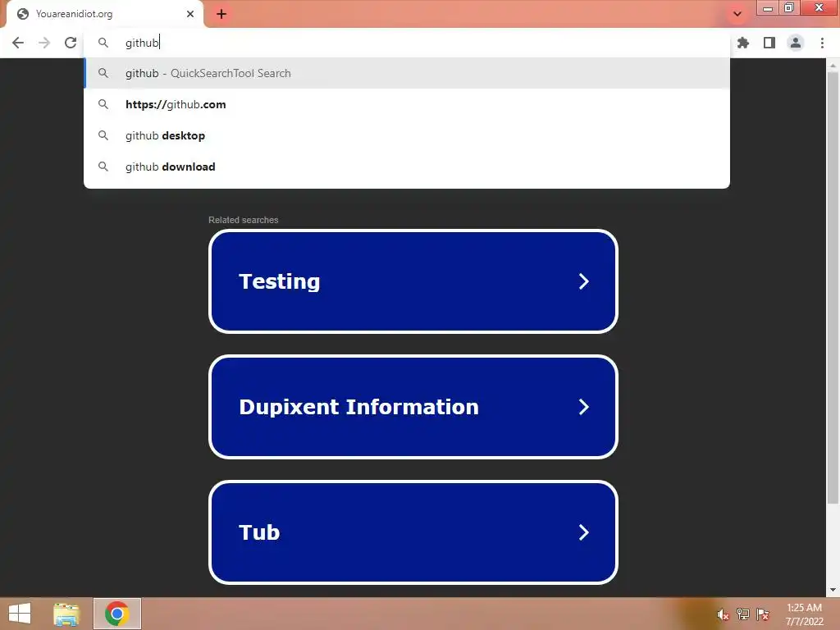The height and width of the screenshot is (630, 840).
Task: Click the chevron on the Testing card
Action: [x=584, y=281]
